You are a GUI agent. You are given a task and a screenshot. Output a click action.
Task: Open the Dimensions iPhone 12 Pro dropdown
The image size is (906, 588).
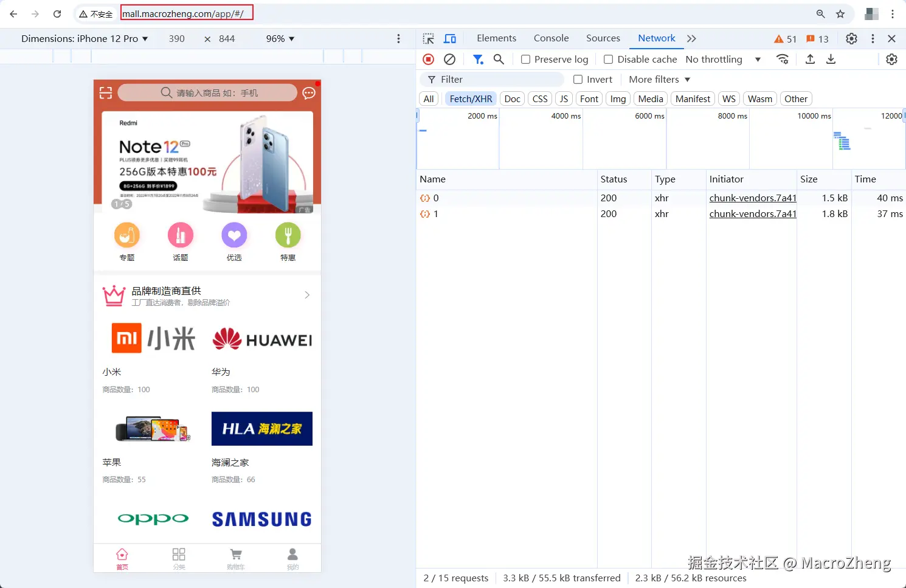coord(85,38)
